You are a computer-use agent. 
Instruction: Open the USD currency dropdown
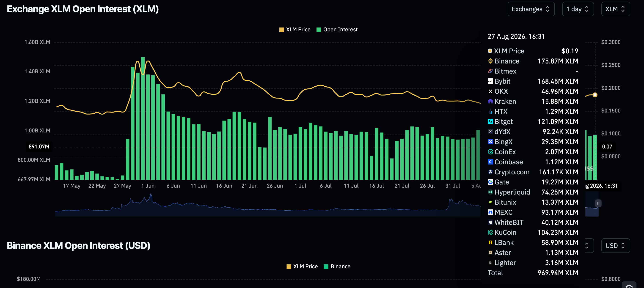click(615, 246)
